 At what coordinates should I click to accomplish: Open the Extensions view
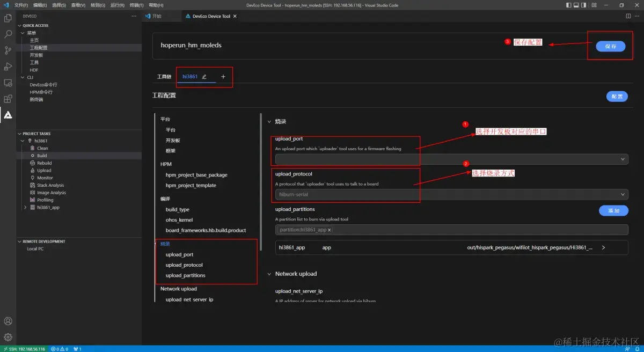pos(8,99)
